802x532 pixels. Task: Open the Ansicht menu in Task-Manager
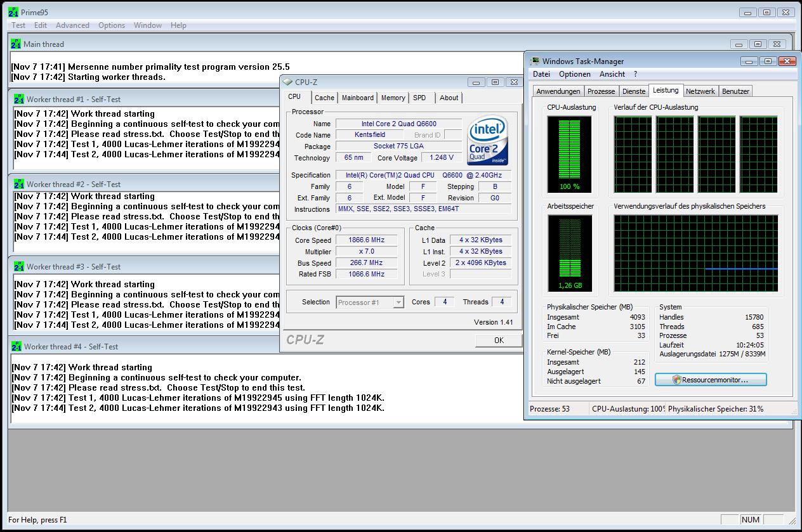click(612, 74)
